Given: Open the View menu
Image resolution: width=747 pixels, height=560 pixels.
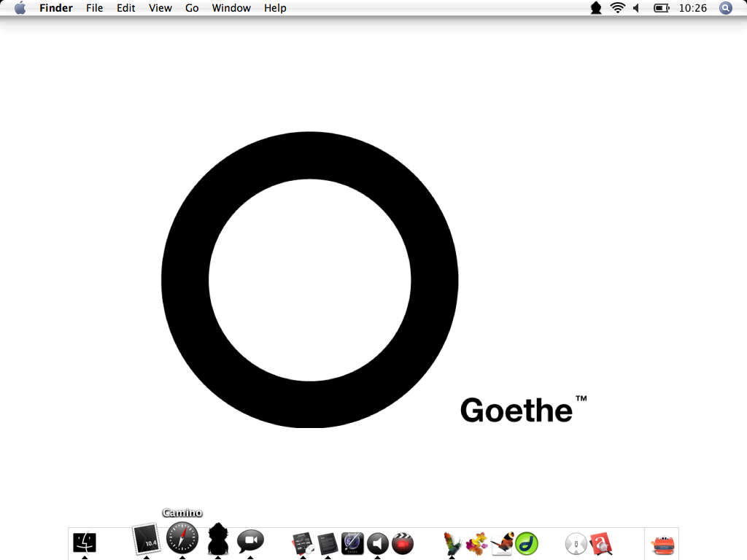Looking at the screenshot, I should click(160, 8).
